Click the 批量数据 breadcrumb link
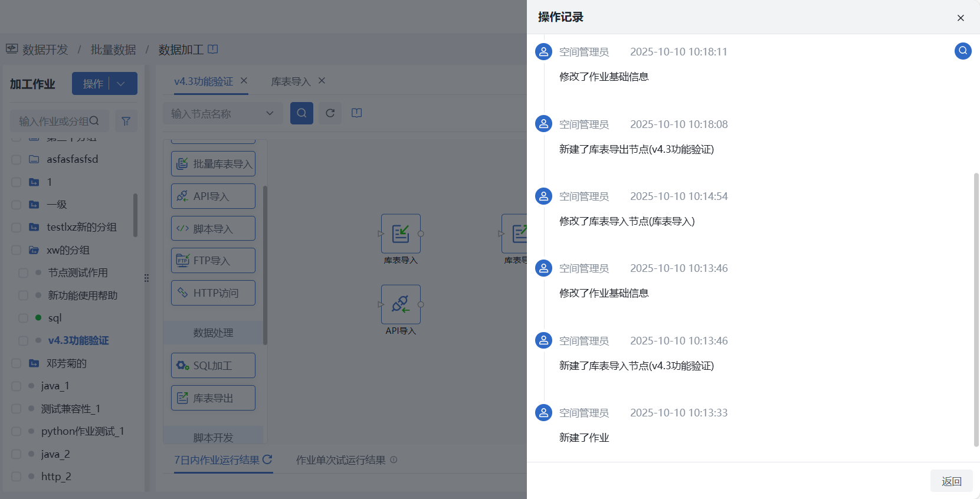This screenshot has width=980, height=499. point(113,50)
